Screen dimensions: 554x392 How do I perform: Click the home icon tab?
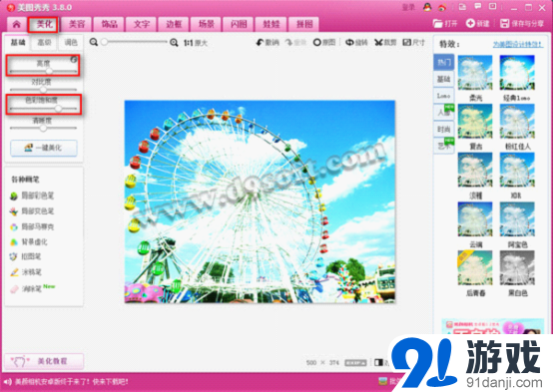coord(17,24)
